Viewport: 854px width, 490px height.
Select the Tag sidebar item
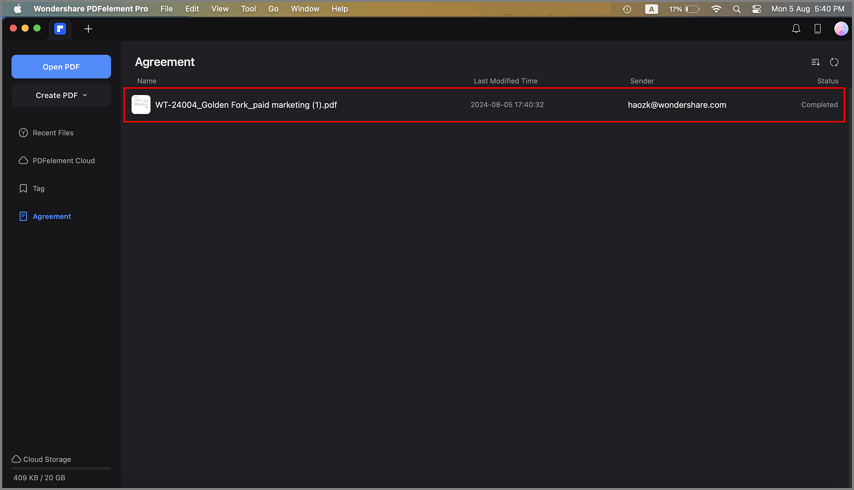[38, 189]
